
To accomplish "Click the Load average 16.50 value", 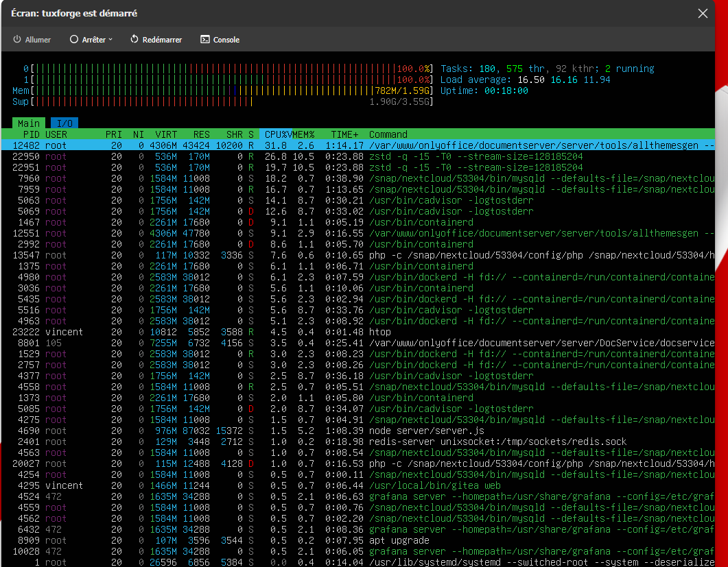I will click(x=531, y=80).
